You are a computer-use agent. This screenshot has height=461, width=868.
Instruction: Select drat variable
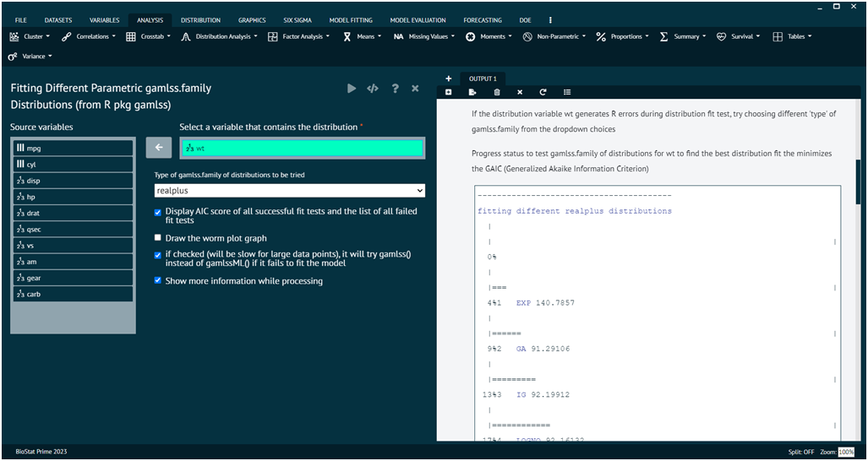point(73,213)
